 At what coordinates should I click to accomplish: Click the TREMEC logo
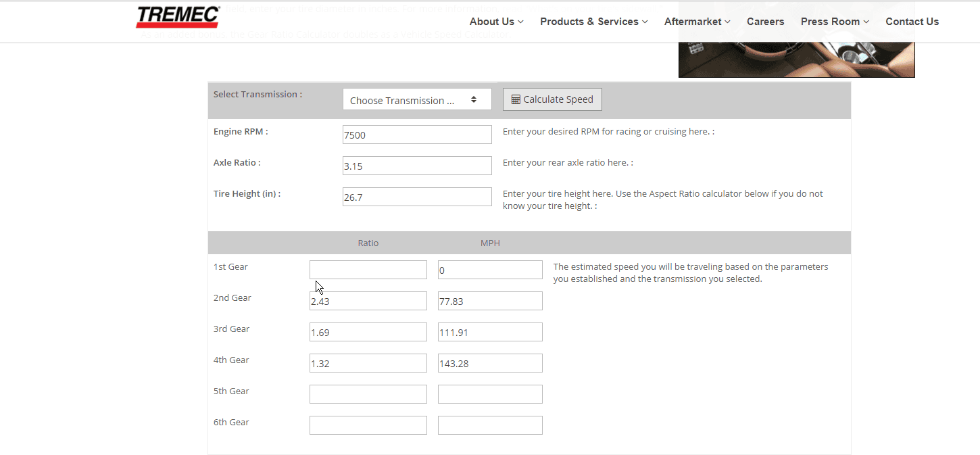(178, 17)
